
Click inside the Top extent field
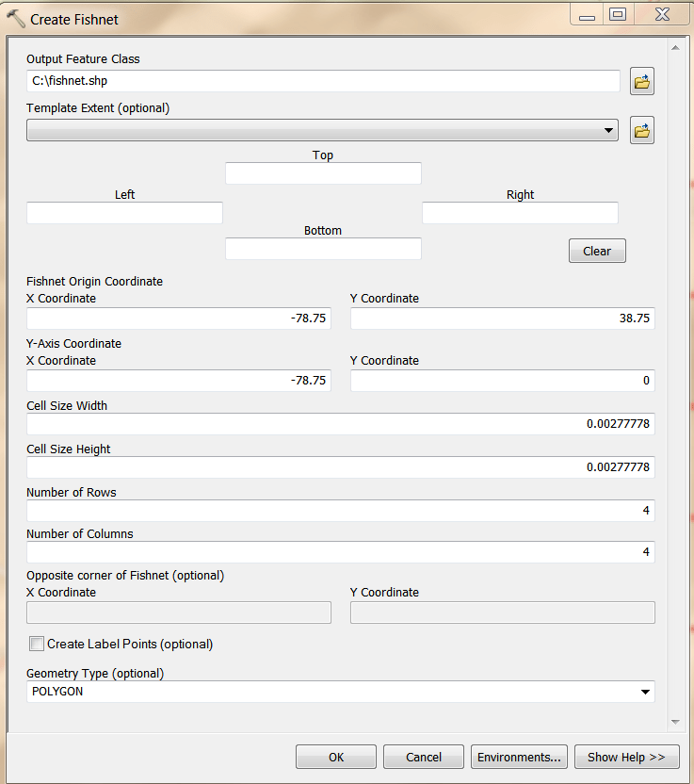point(322,172)
